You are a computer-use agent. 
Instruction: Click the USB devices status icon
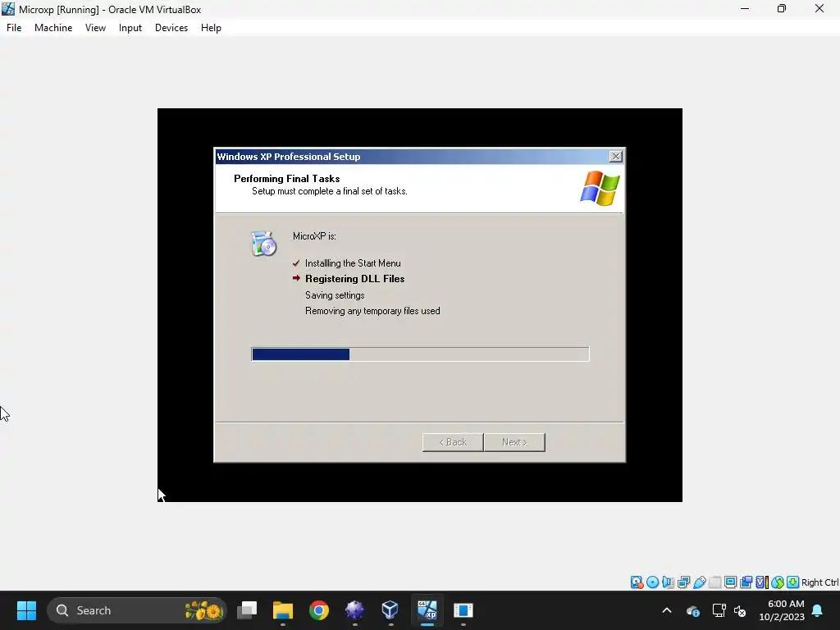point(699,582)
